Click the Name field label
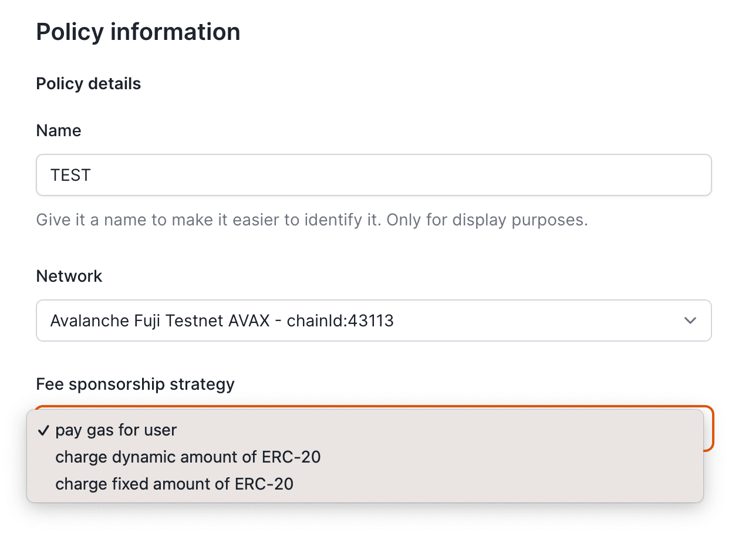 coord(59,130)
